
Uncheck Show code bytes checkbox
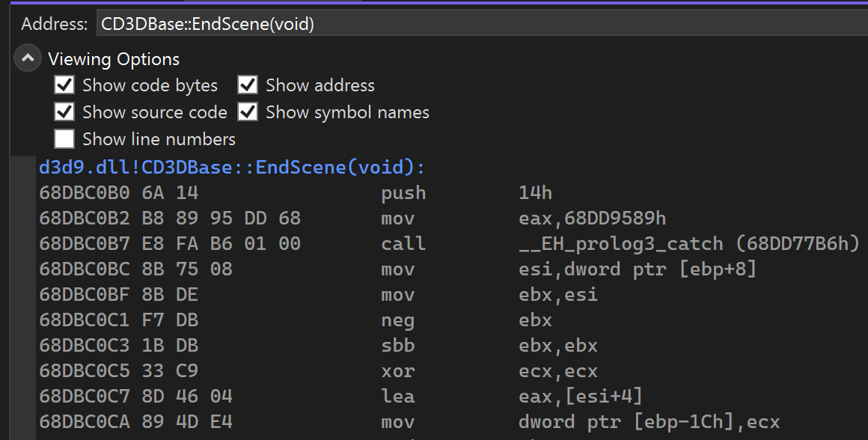(64, 85)
